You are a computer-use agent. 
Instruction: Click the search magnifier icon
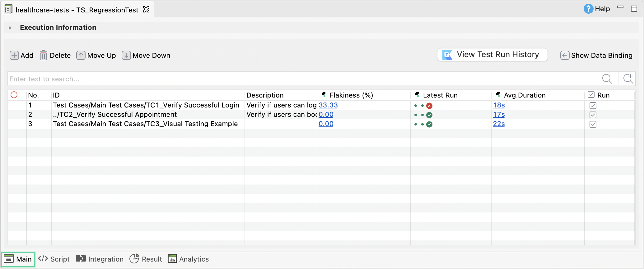click(607, 79)
